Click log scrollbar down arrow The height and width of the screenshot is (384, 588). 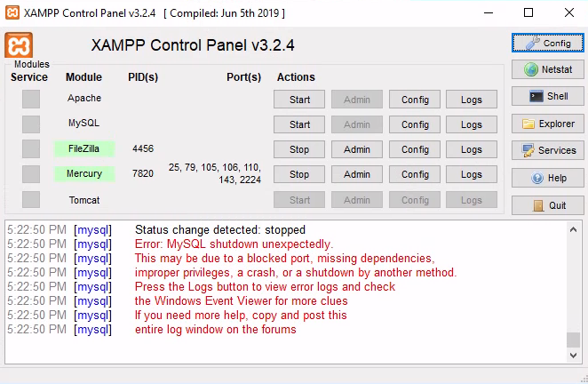coord(573,355)
